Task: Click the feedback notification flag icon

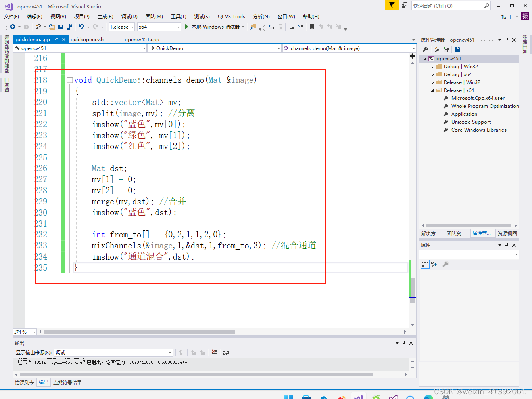Action: pyautogui.click(x=392, y=5)
